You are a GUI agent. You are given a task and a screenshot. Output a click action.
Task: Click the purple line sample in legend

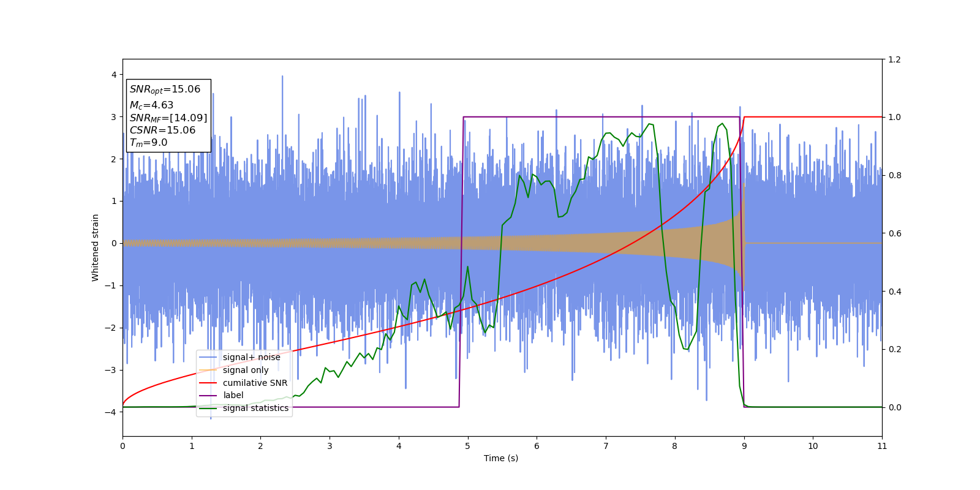208,395
